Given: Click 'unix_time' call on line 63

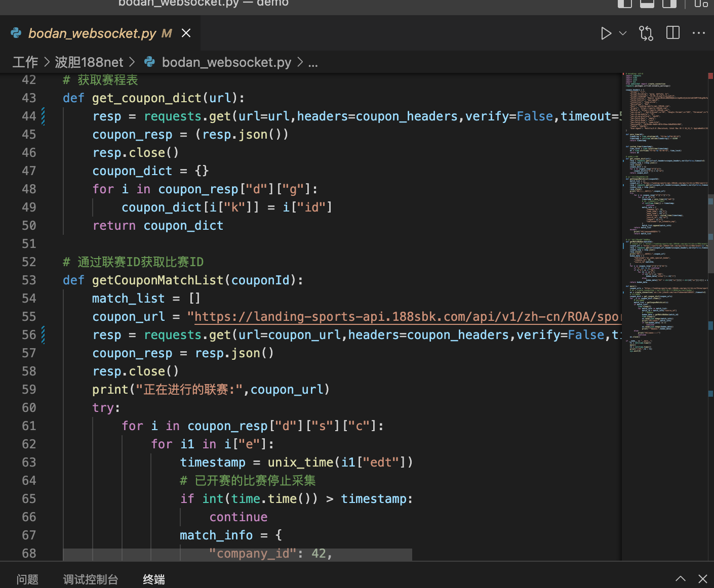Looking at the screenshot, I should (x=301, y=463).
